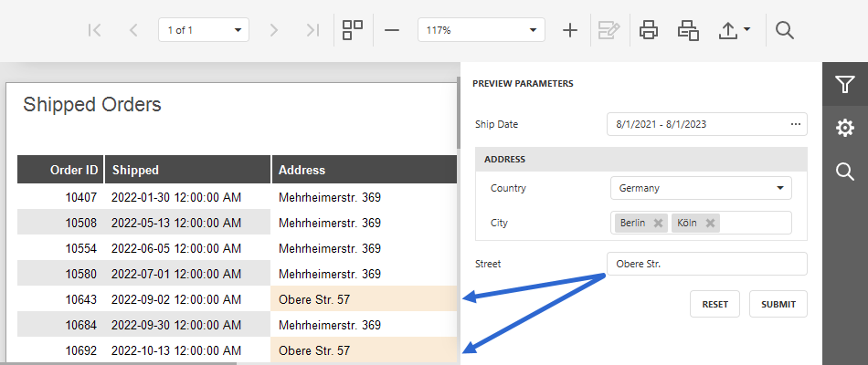Go to the previous page

[132, 30]
